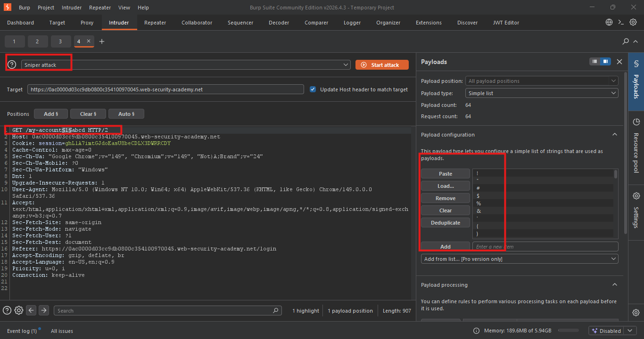
Task: Switch to the Target tab
Action: click(x=57, y=23)
